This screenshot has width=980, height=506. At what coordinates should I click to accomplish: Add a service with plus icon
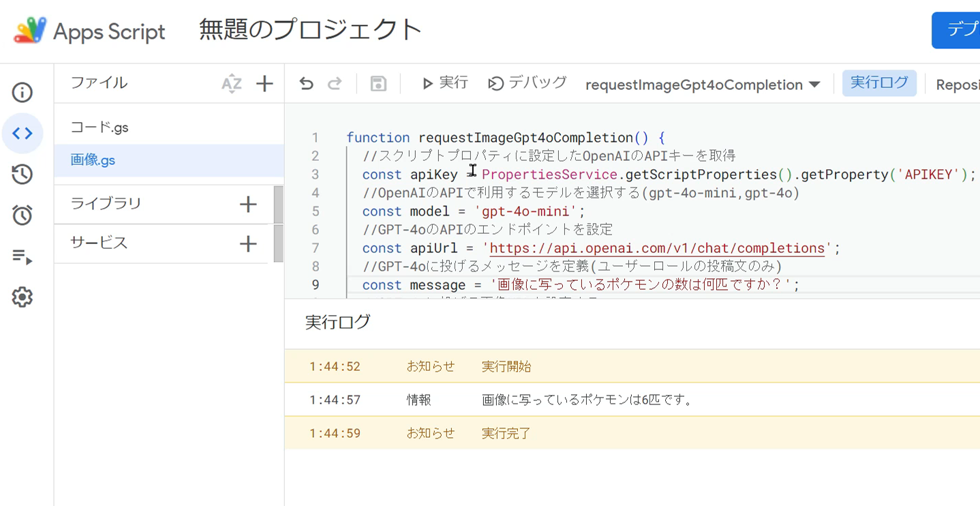249,243
